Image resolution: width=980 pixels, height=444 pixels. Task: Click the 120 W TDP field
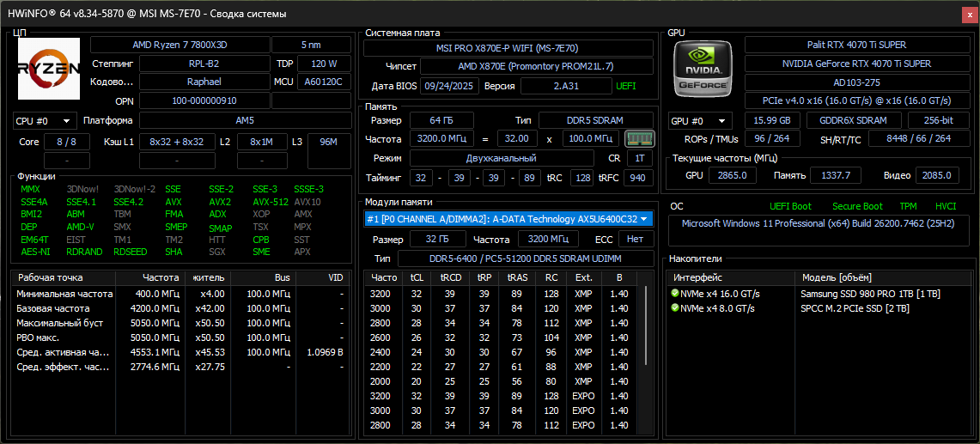(324, 64)
